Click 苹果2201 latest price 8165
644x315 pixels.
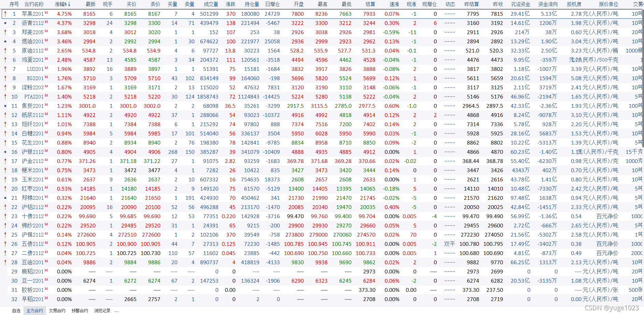[x=89, y=14]
